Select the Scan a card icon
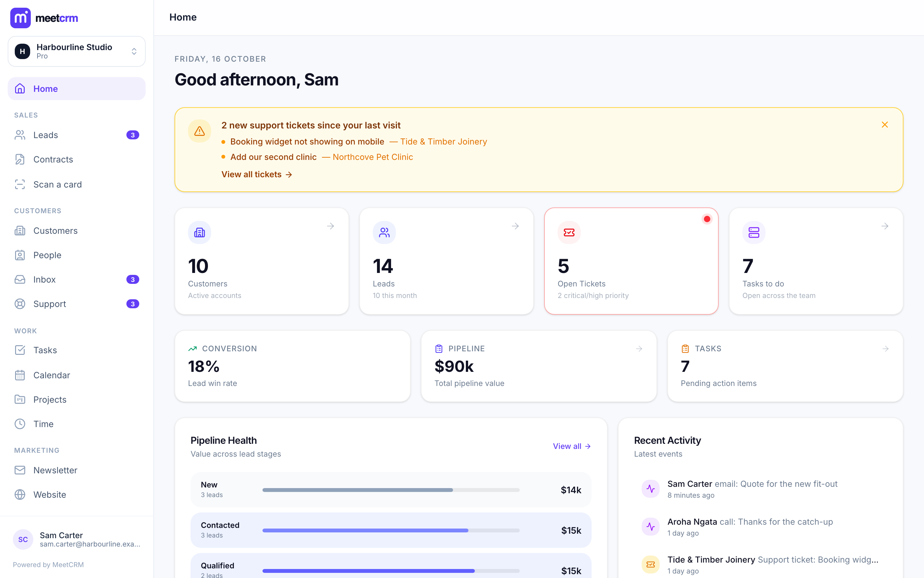This screenshot has width=924, height=578. [x=20, y=184]
